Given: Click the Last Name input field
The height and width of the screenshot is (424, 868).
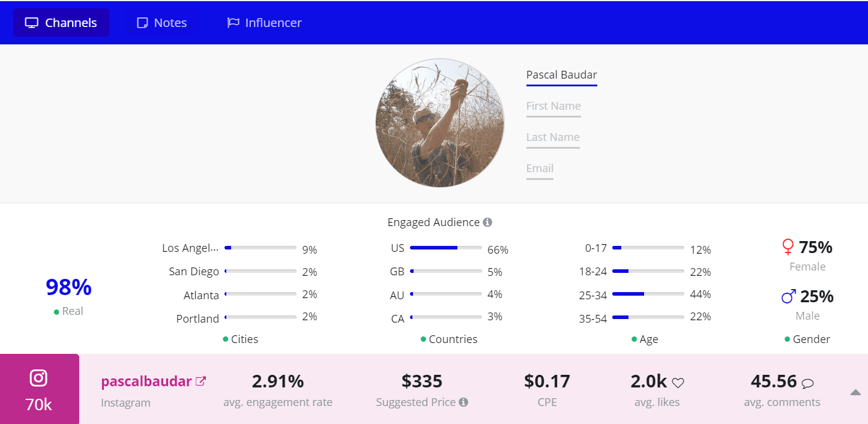Looking at the screenshot, I should click(x=552, y=137).
